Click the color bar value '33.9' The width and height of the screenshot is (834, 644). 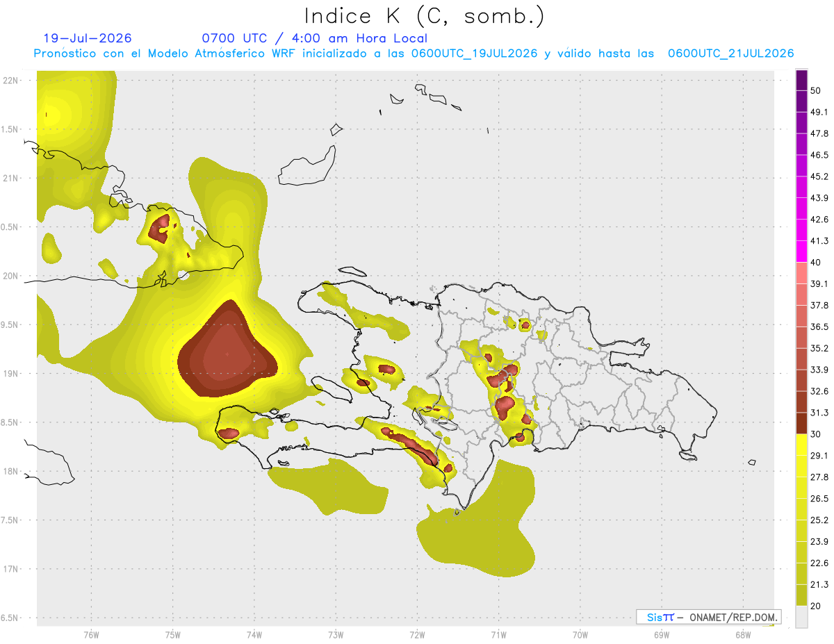[x=819, y=370]
